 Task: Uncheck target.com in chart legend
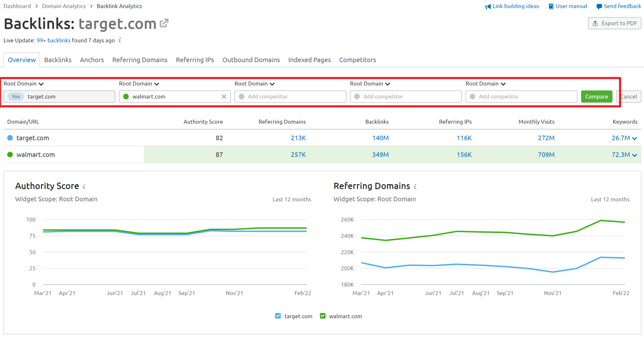(278, 316)
